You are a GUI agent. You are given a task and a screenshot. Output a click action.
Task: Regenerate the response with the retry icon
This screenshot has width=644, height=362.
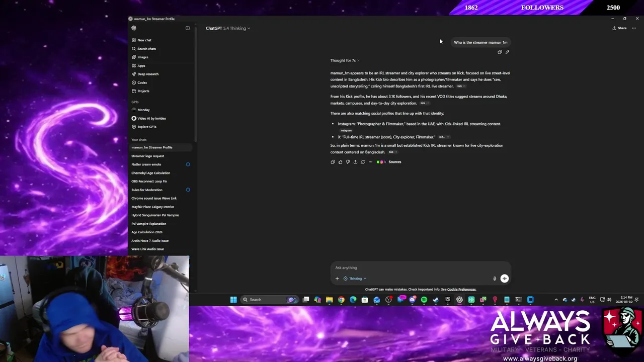(x=363, y=162)
